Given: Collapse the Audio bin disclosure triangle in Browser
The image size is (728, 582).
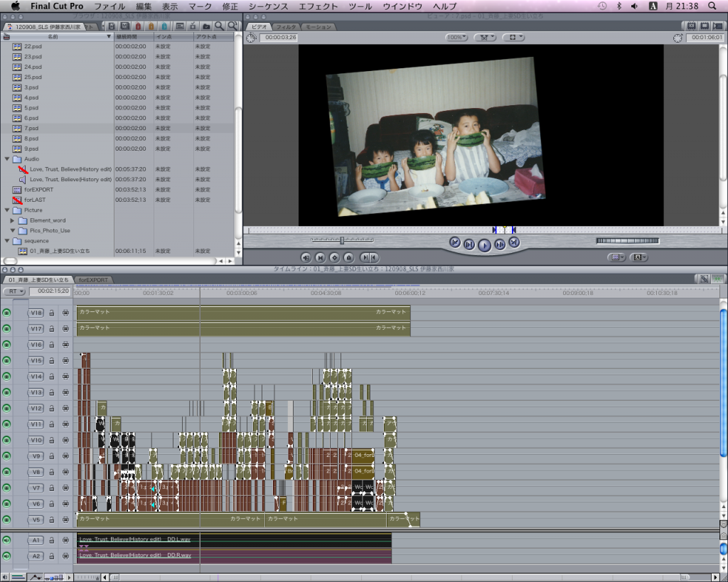Looking at the screenshot, I should (6, 159).
